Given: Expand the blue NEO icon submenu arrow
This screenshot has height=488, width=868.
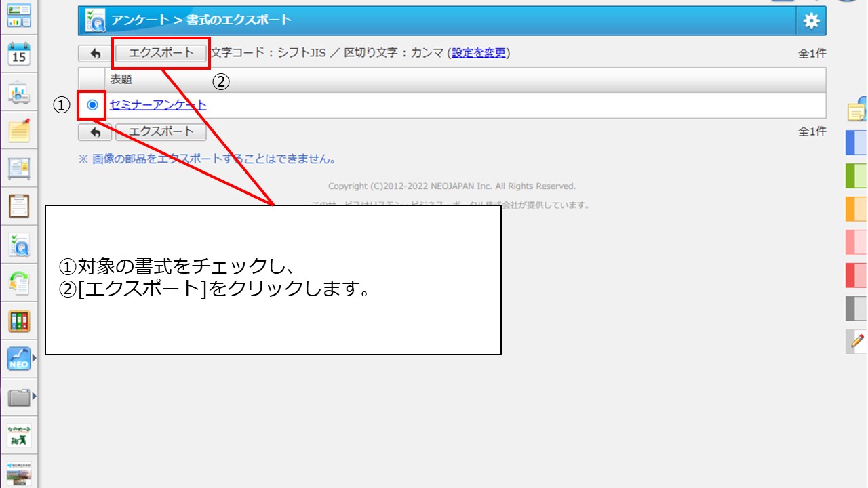Looking at the screenshot, I should pyautogui.click(x=33, y=359).
